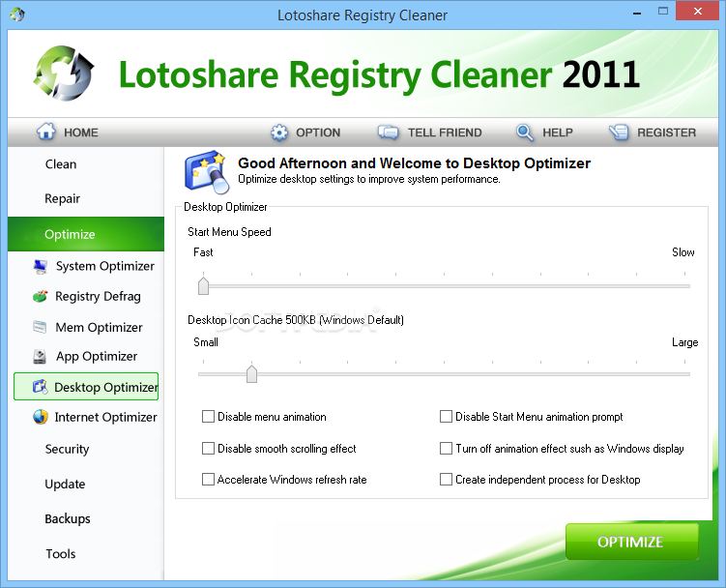
Task: Minimize the Lotoshare Registry Cleaner window
Action: coord(637,13)
